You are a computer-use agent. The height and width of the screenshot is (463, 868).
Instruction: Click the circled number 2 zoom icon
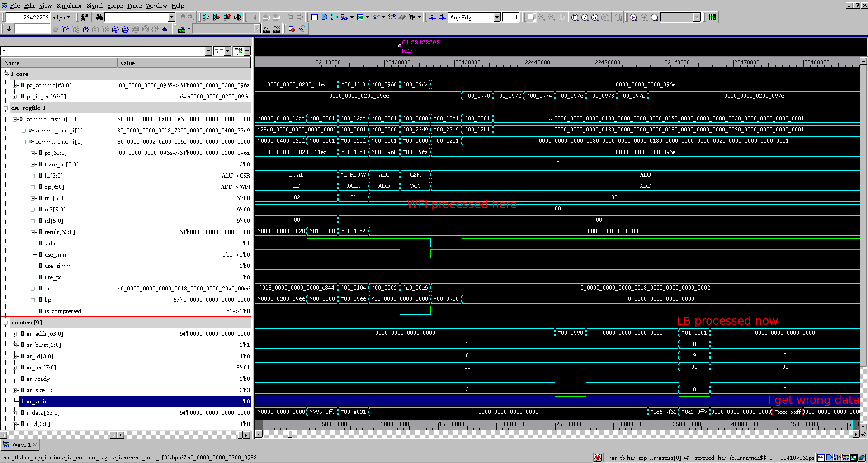click(585, 17)
